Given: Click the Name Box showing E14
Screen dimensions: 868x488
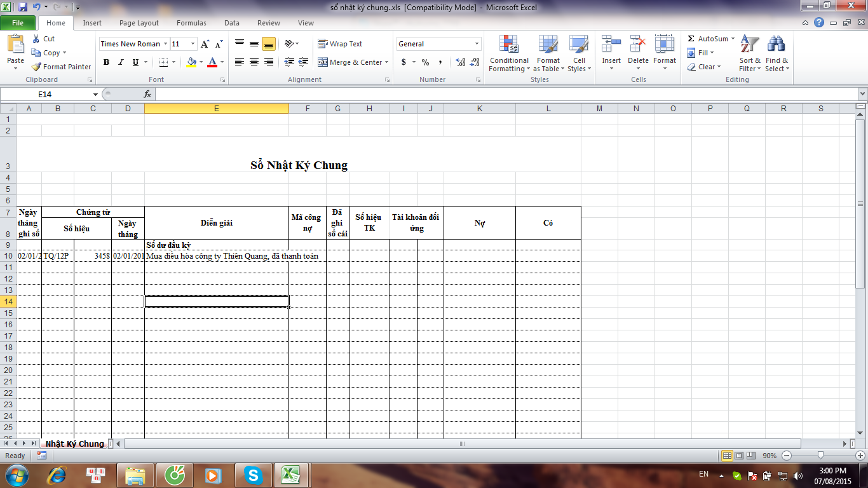Looking at the screenshot, I should coord(44,94).
